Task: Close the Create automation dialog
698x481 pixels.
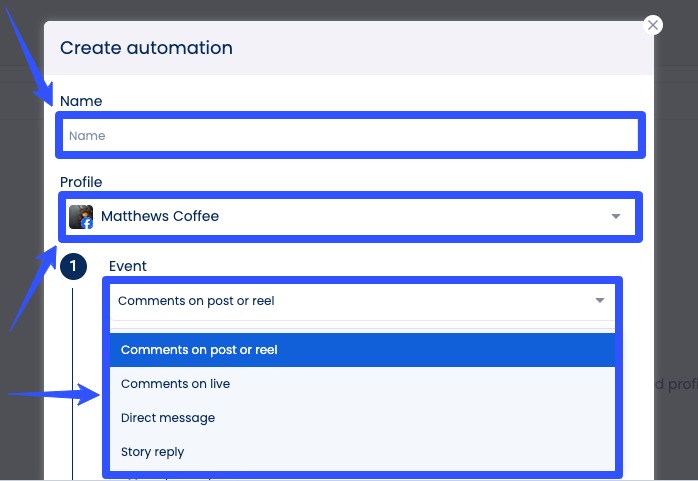Action: pos(653,25)
